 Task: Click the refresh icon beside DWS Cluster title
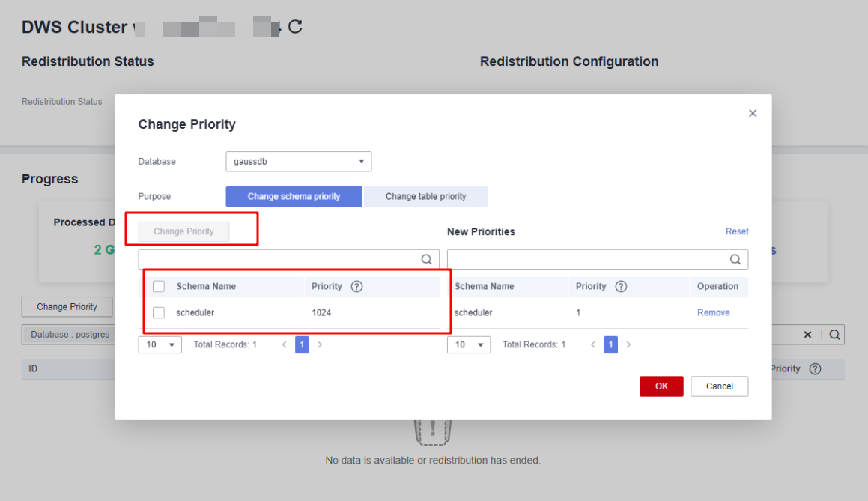coord(296,27)
